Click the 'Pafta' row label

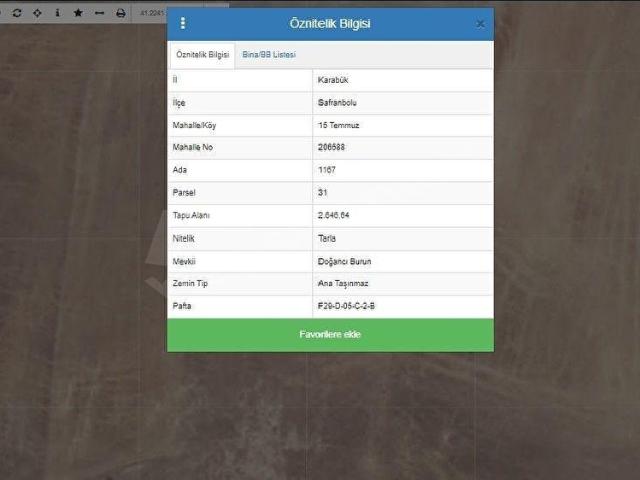(182, 306)
